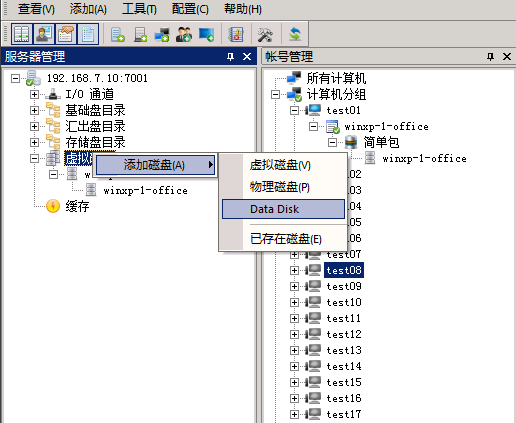
Task: Expand the I/O 通道 tree node
Action: pos(34,94)
